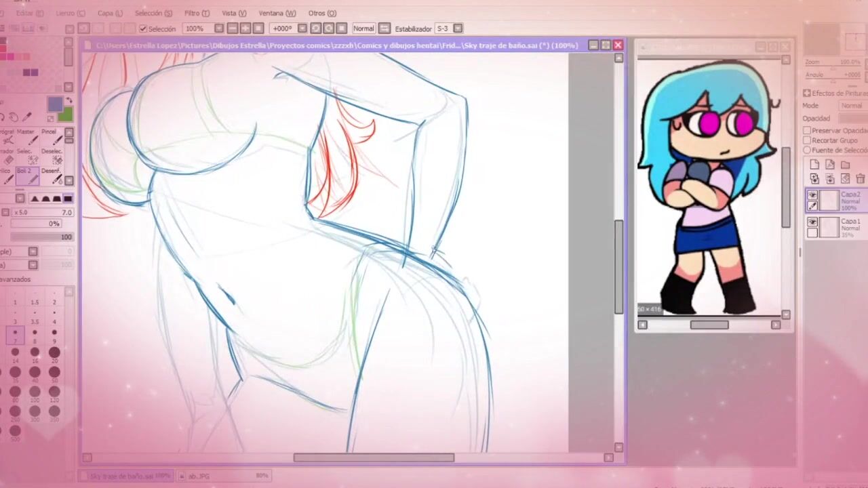This screenshot has height=488, width=868.
Task: Choose the Master pencil tool
Action: (26, 137)
